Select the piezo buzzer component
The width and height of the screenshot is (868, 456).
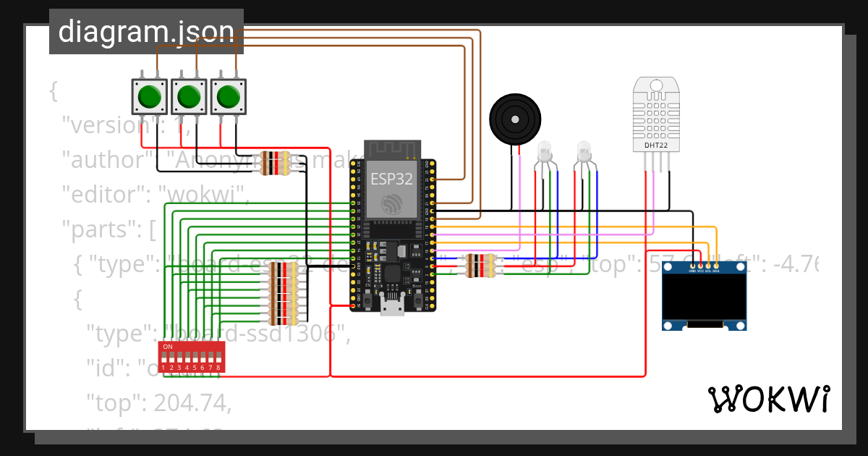click(514, 119)
